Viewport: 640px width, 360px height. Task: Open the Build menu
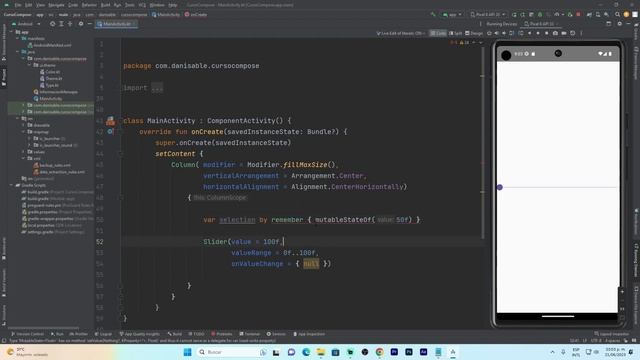[x=105, y=5]
